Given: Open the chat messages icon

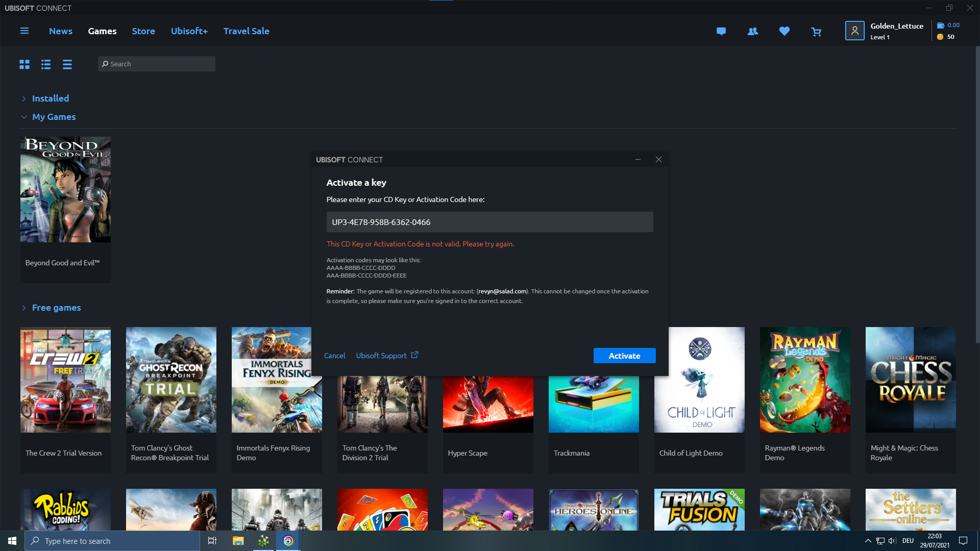Looking at the screenshot, I should pos(721,32).
